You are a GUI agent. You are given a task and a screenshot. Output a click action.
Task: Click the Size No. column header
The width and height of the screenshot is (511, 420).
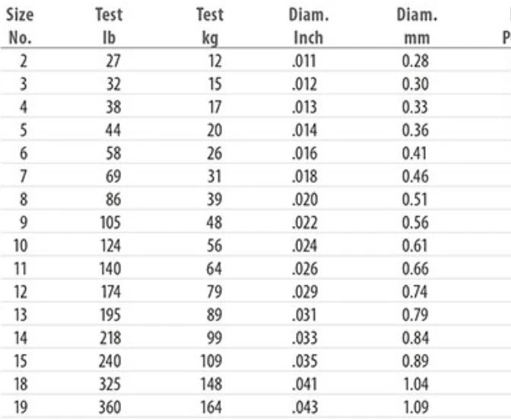(x=20, y=27)
